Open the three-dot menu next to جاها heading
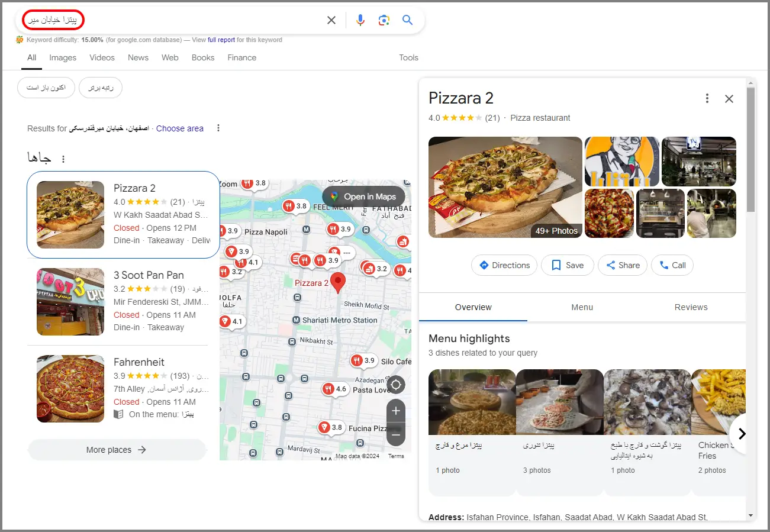 tap(64, 159)
